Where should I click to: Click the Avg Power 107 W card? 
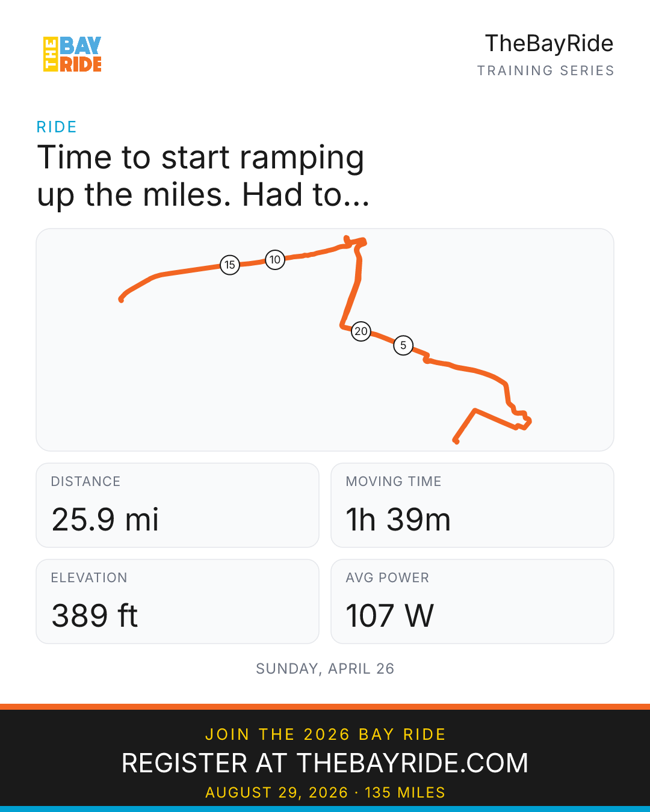pos(472,601)
